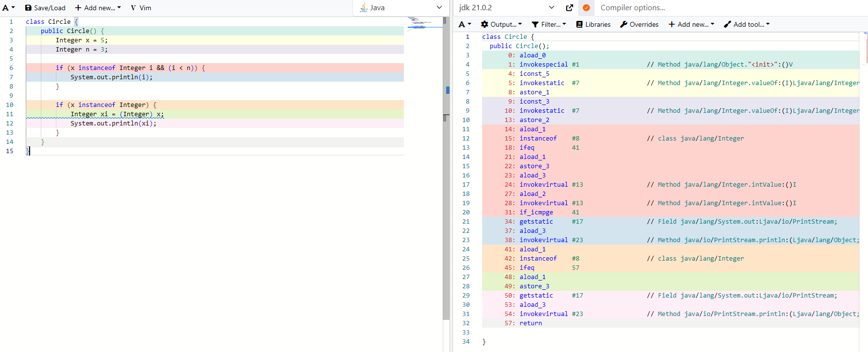Open Add new menu in source editor
The image size is (868, 352).
tap(98, 8)
